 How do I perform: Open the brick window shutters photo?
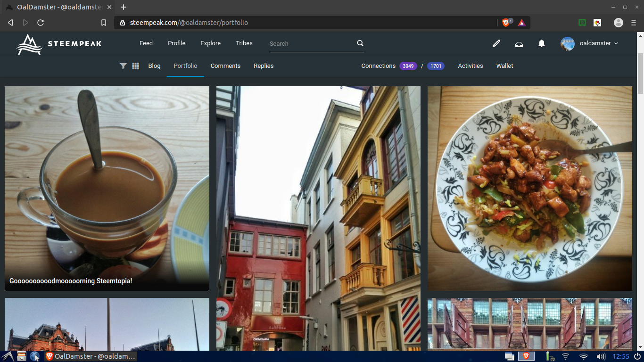click(530, 324)
